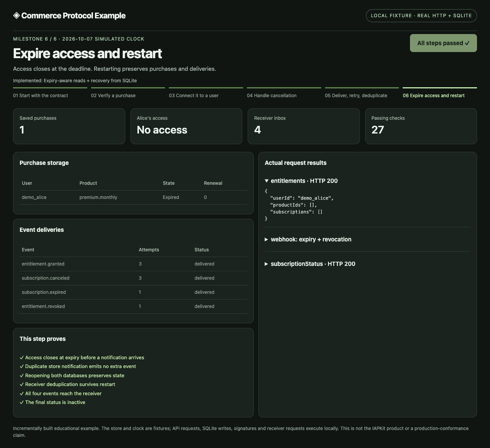
Task: Click the Alice's access card
Action: tap(186, 126)
